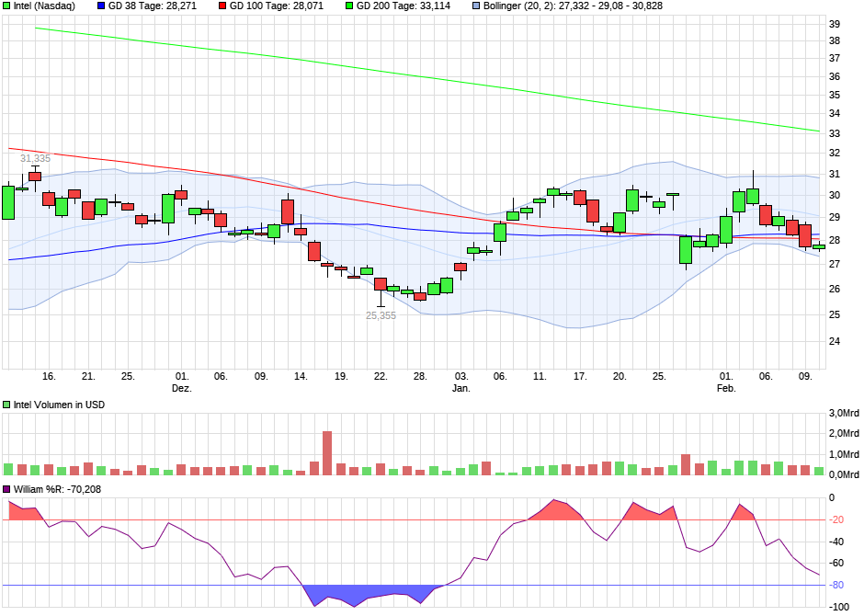Click price axis value 39

(x=835, y=24)
